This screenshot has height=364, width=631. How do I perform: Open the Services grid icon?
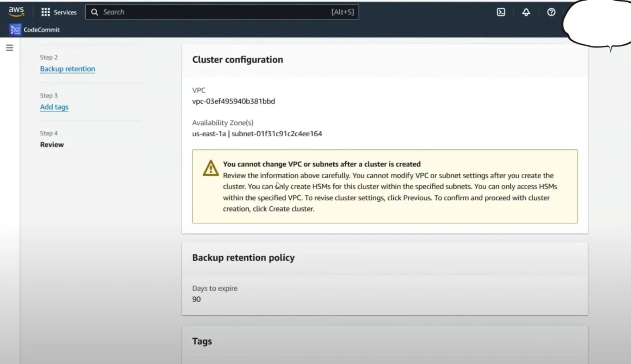(x=46, y=12)
